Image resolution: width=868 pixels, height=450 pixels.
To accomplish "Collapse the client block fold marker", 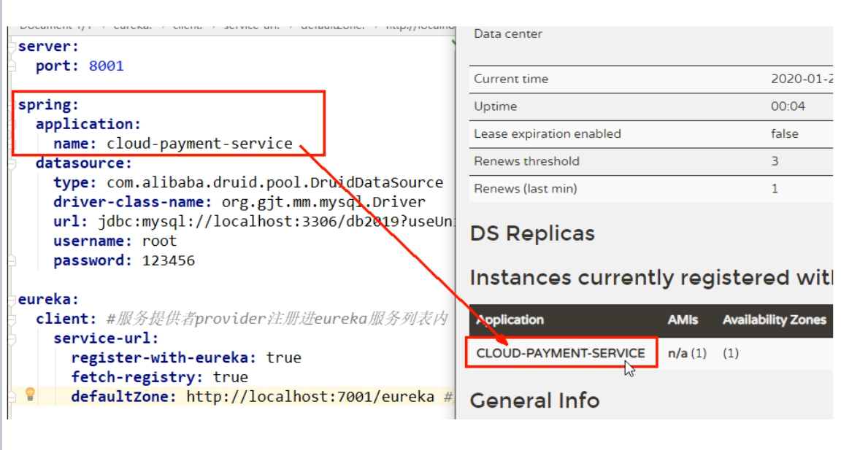I will tap(12, 319).
